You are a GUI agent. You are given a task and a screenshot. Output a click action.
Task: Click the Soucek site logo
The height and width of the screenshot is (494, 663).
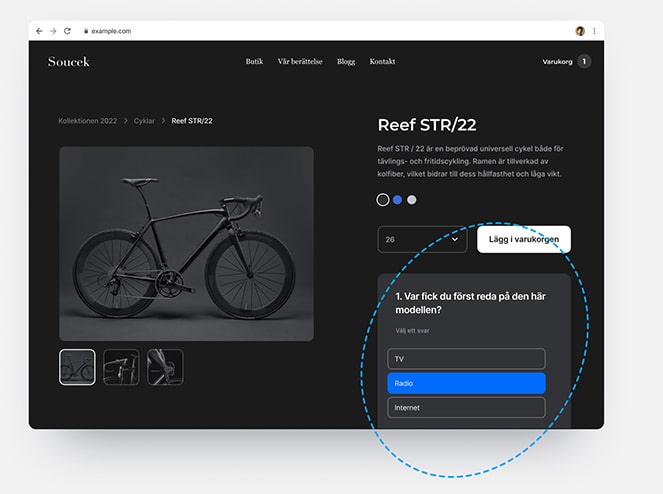pyautogui.click(x=68, y=62)
